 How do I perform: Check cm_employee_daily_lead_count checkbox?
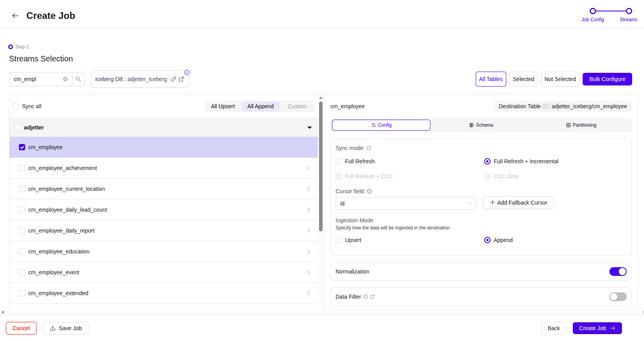22,210
